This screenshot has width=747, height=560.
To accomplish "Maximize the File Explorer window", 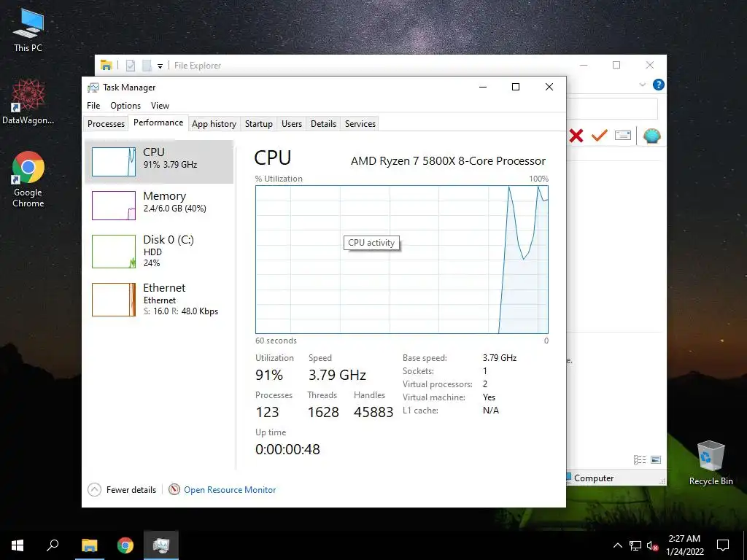I will tap(616, 65).
